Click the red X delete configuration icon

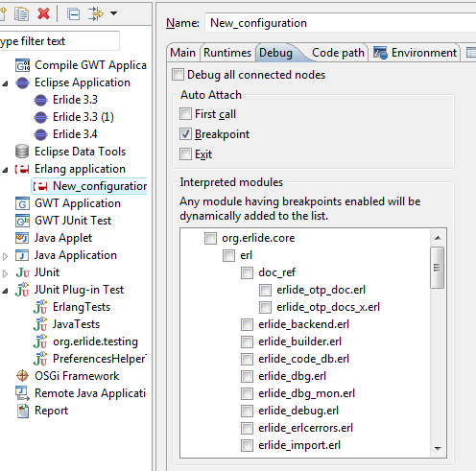pos(43,13)
